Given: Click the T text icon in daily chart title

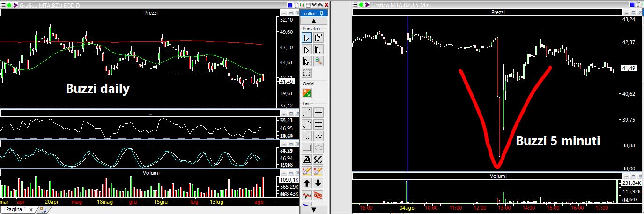Looking at the screenshot, I should pyautogui.click(x=296, y=5).
